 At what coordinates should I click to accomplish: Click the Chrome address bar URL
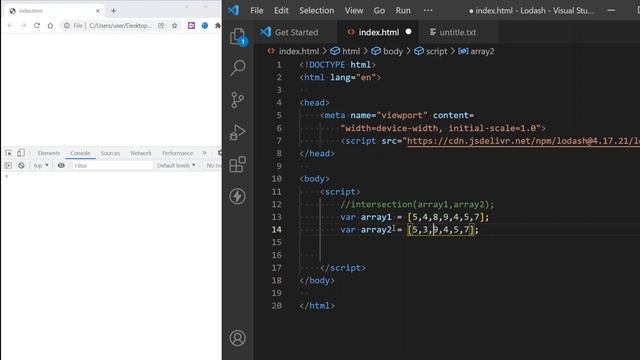pos(120,25)
